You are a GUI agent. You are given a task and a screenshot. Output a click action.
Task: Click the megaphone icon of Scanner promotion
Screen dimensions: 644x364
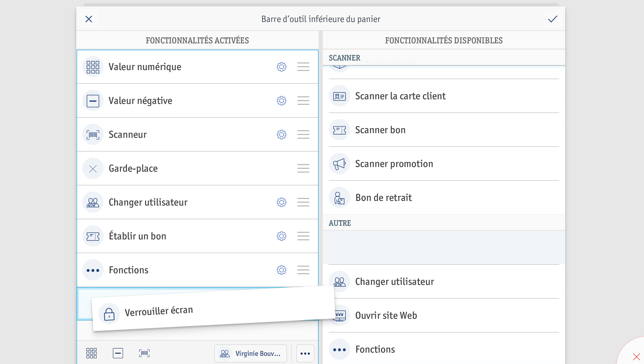pyautogui.click(x=339, y=164)
